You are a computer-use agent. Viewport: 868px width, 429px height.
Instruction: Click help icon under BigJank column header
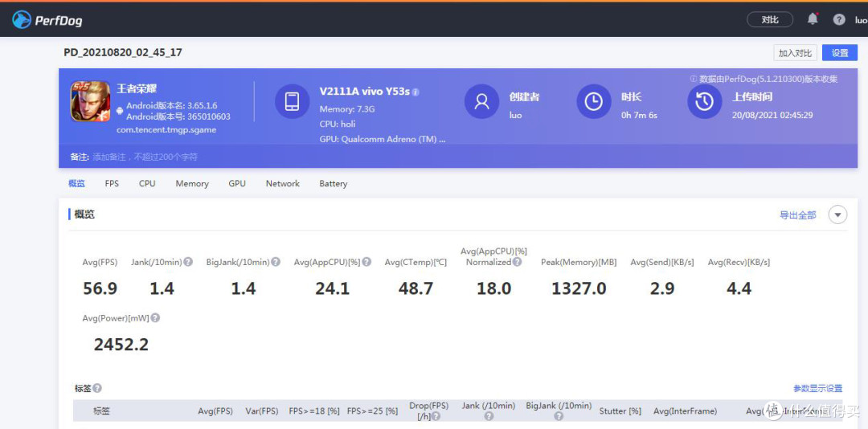pos(559,416)
